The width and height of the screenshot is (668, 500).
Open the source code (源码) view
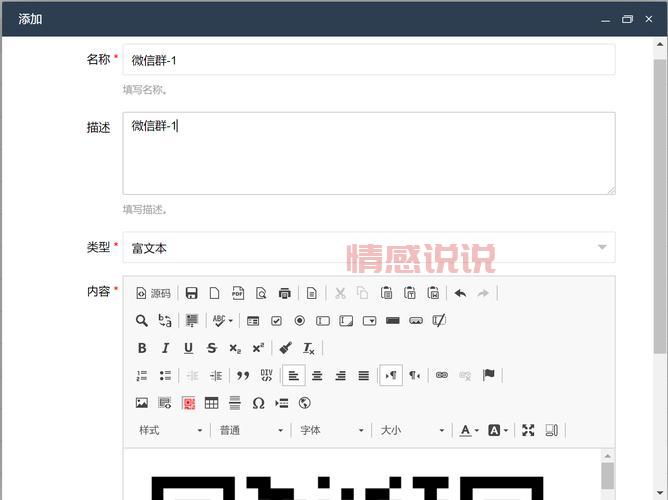point(153,293)
